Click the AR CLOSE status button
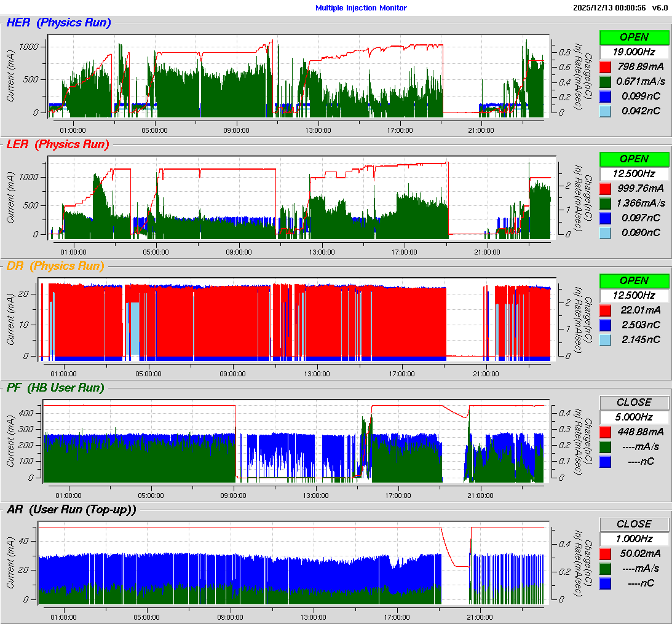672x624 pixels. pyautogui.click(x=634, y=524)
